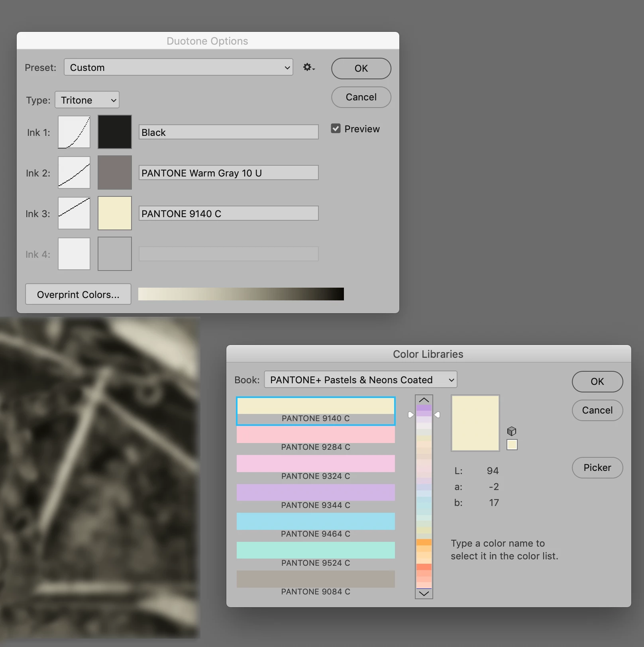This screenshot has width=644, height=647.
Task: Click the Ink 2 warm gray color swatch
Action: click(x=115, y=172)
